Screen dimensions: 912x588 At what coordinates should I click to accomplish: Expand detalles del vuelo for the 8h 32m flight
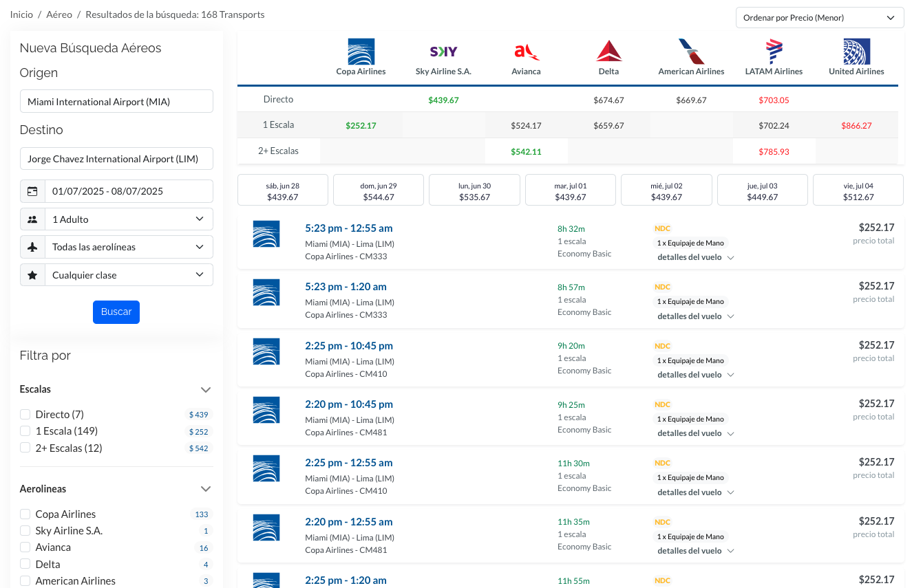696,257
